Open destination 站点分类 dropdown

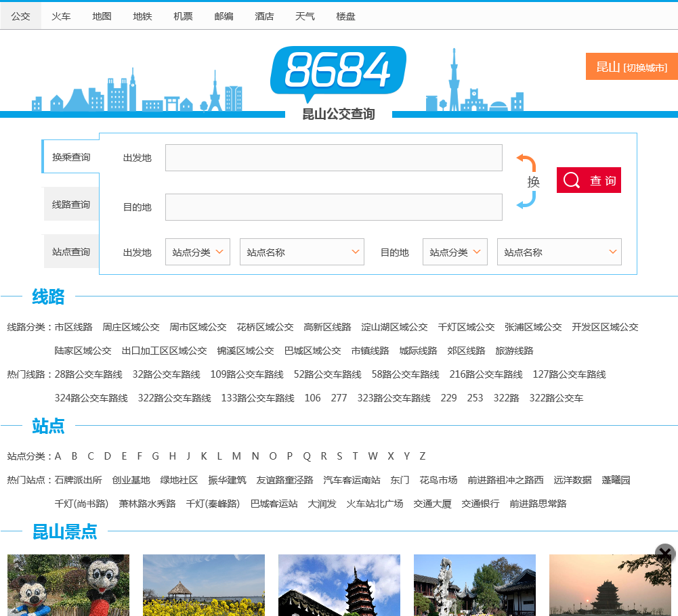point(455,252)
